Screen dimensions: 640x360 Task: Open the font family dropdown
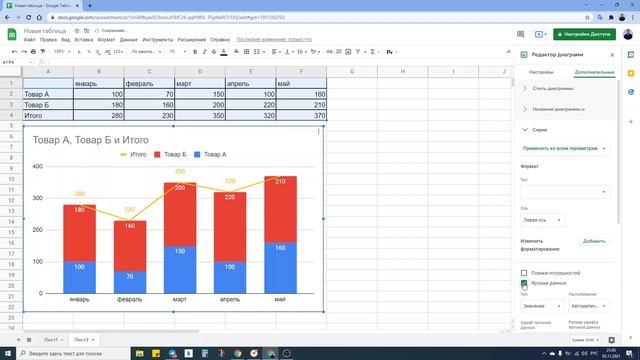(146, 52)
